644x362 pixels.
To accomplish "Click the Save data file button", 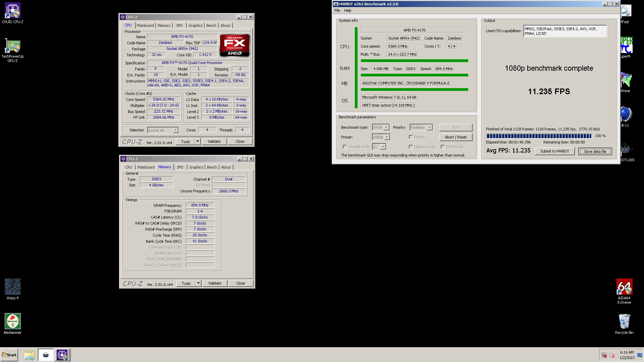I will click(595, 151).
